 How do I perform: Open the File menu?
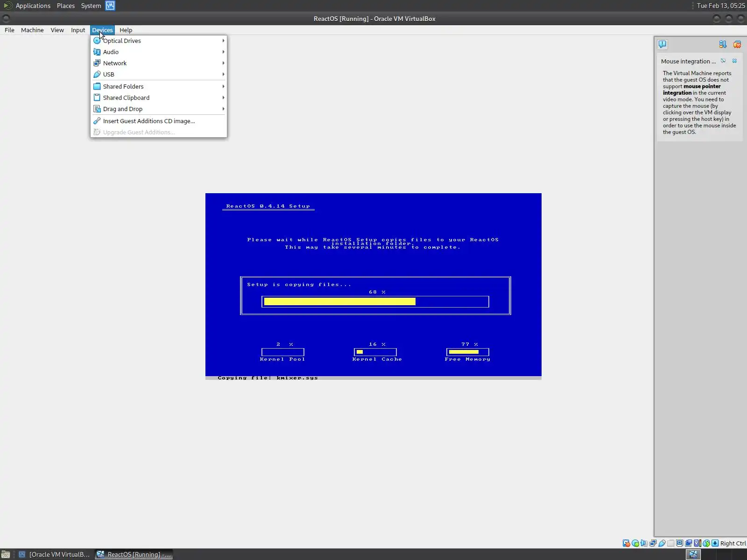[x=9, y=30]
